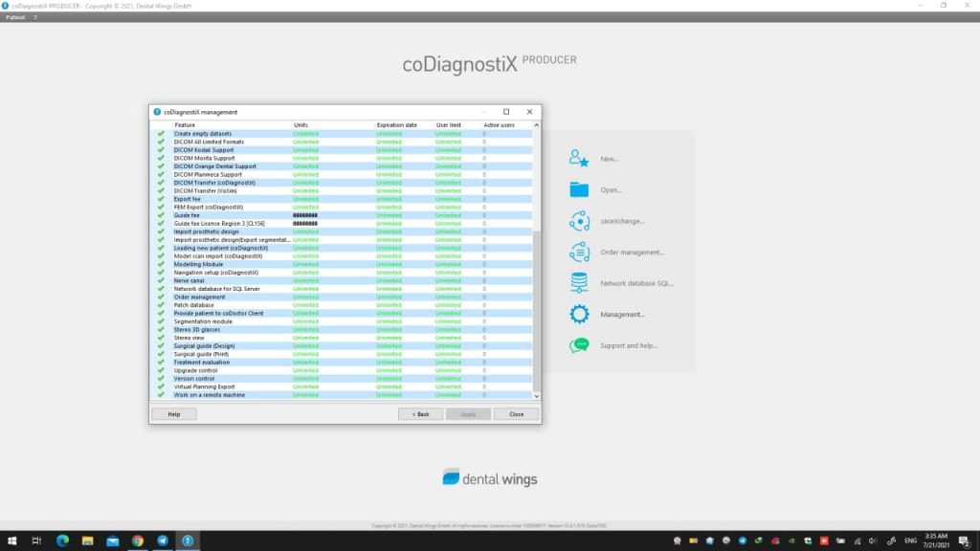Open Google Chrome from the taskbar
Viewport: 980px width, 551px height.
point(138,540)
